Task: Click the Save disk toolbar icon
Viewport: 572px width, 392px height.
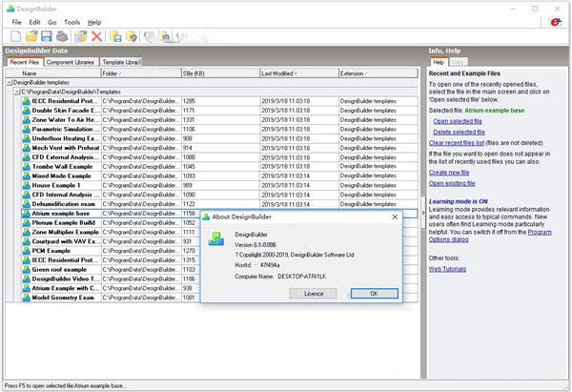Action: coord(45,36)
